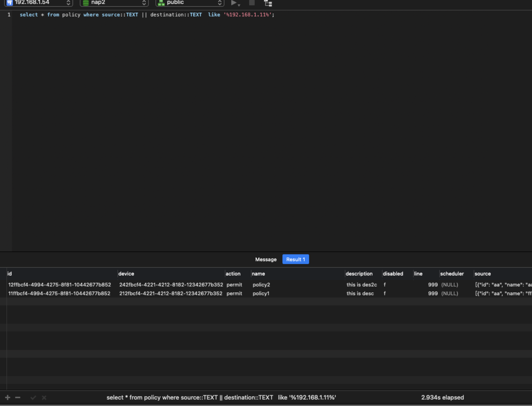Viewport: 532px width, 406px height.
Task: Select (NULL) scheduler cell in policy1 row
Action: point(450,294)
